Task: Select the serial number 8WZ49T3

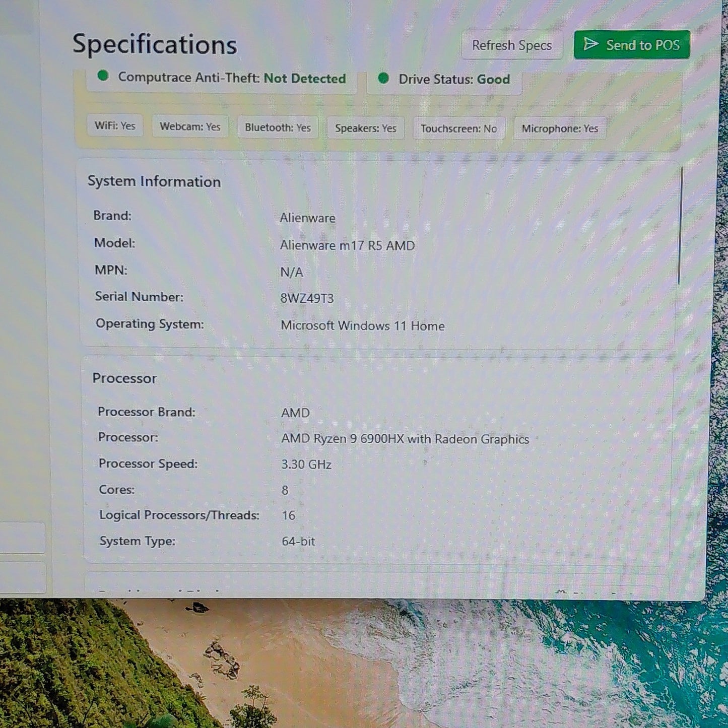Action: 307,298
